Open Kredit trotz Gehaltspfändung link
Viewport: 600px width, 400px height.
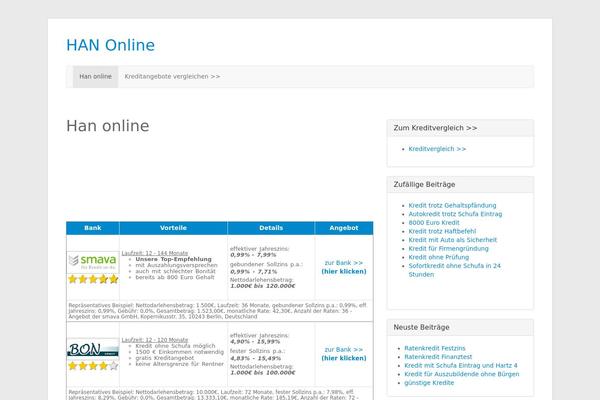(452, 206)
